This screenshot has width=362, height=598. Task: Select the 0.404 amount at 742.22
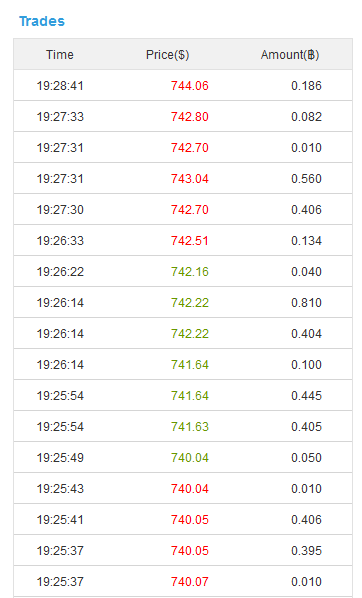point(306,334)
